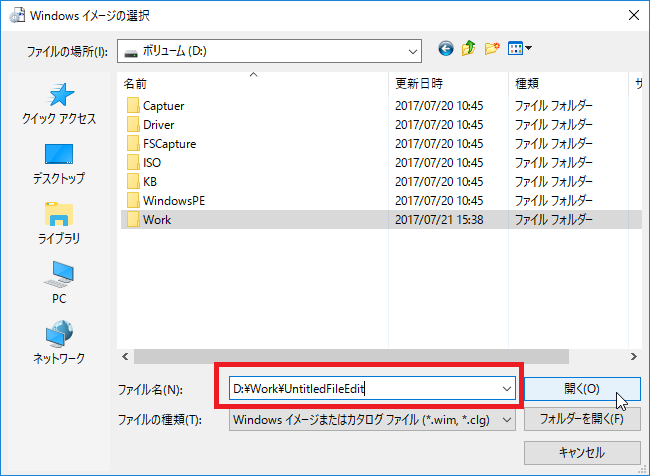
Task: Sort by 名前 column header
Action: [253, 84]
